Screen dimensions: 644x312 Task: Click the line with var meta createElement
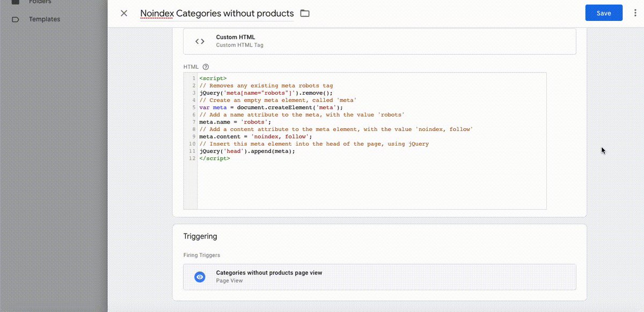click(x=270, y=107)
